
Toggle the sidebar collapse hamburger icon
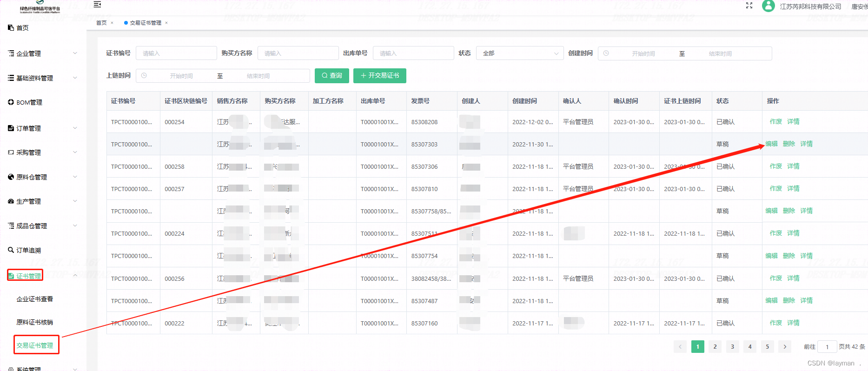coord(97,5)
